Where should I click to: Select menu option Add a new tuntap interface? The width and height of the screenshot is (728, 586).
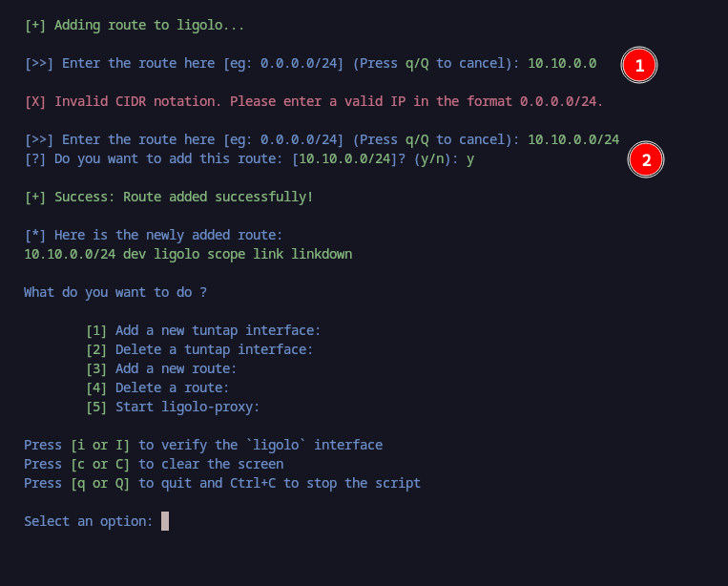[203, 330]
